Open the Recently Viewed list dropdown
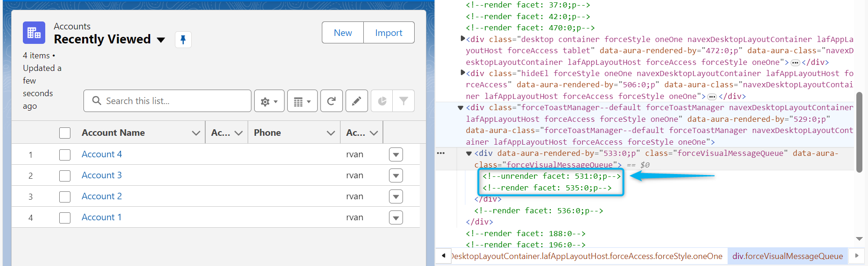The width and height of the screenshot is (868, 266). click(161, 40)
